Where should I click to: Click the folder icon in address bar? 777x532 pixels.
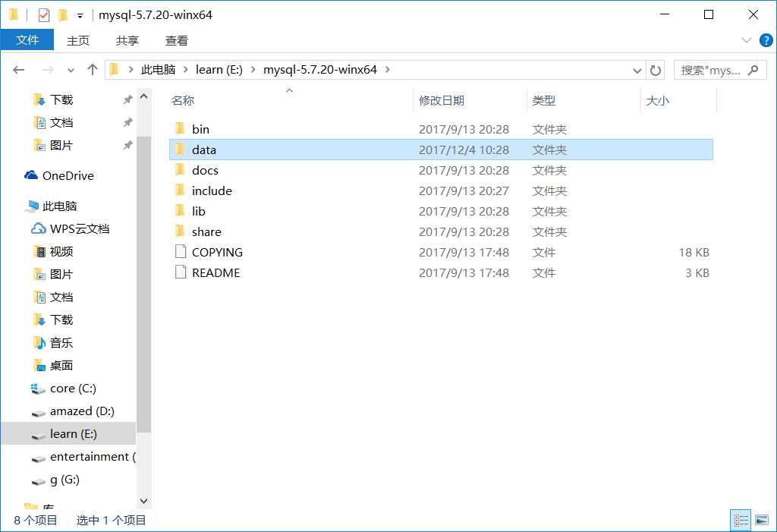tap(114, 69)
